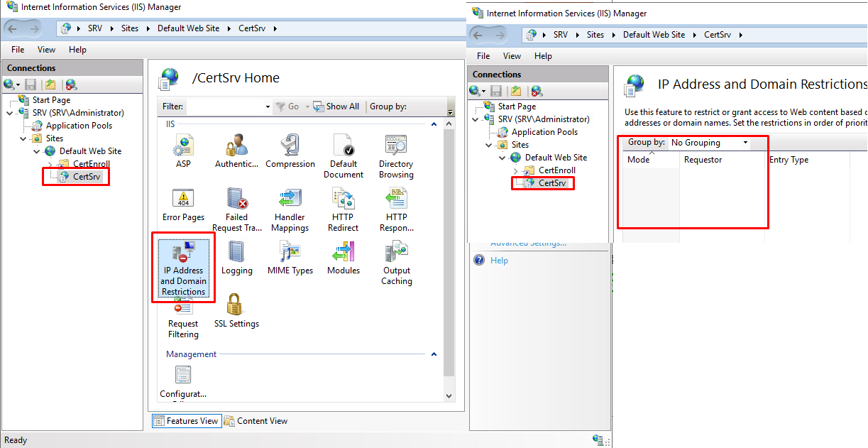The image size is (868, 448).
Task: Open the Help link in IP Restrictions window
Action: click(500, 261)
